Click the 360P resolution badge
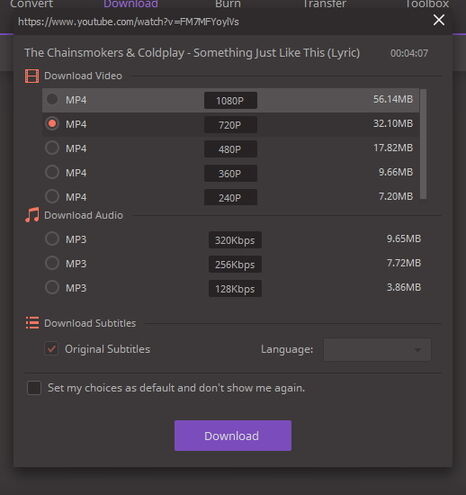Viewport: 466px width, 495px height. pos(230,173)
